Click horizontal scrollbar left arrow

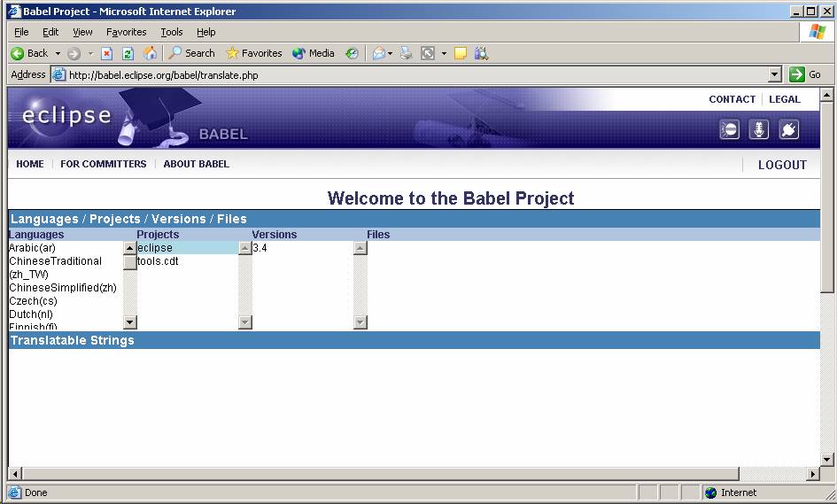(x=15, y=474)
